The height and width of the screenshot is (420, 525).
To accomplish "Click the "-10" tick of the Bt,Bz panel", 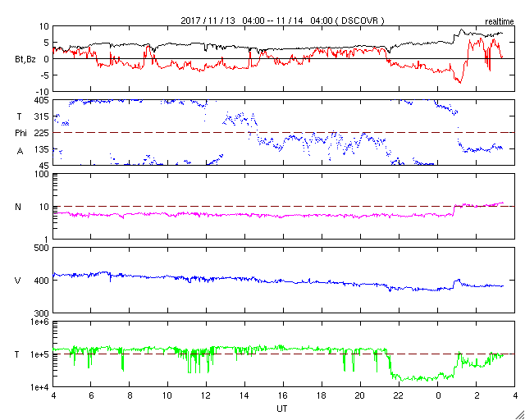I will [x=43, y=91].
